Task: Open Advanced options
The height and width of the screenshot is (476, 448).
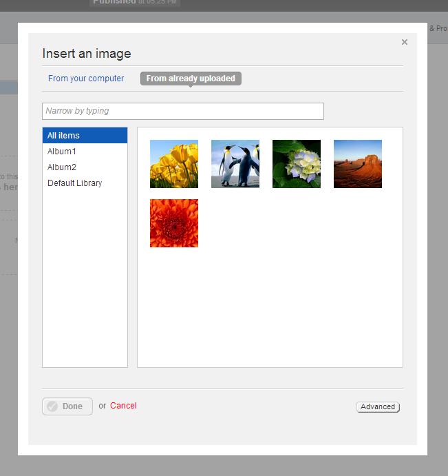Action: point(378,406)
